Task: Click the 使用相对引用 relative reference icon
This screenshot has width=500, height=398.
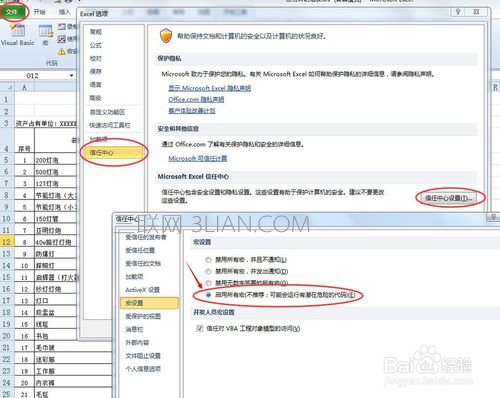Action: [62, 39]
